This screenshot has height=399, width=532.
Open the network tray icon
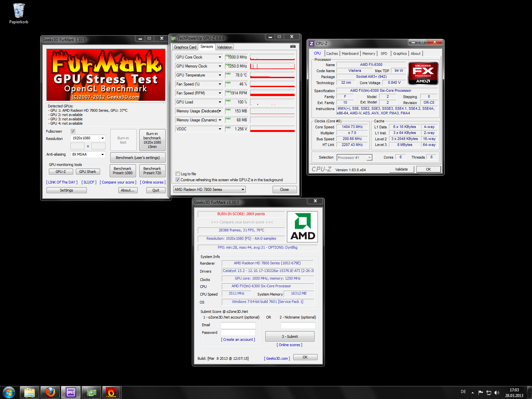pos(489,392)
